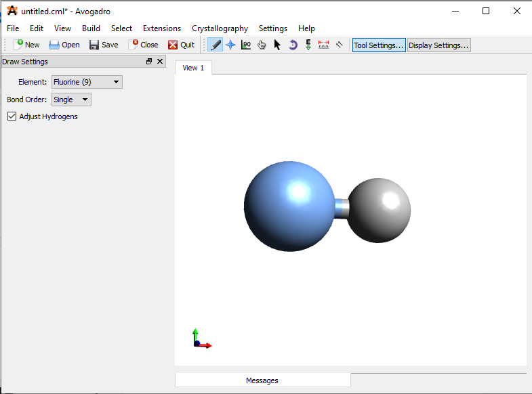Select the Auto Rotate tool
Viewport: 532px width, 394px height.
(293, 45)
